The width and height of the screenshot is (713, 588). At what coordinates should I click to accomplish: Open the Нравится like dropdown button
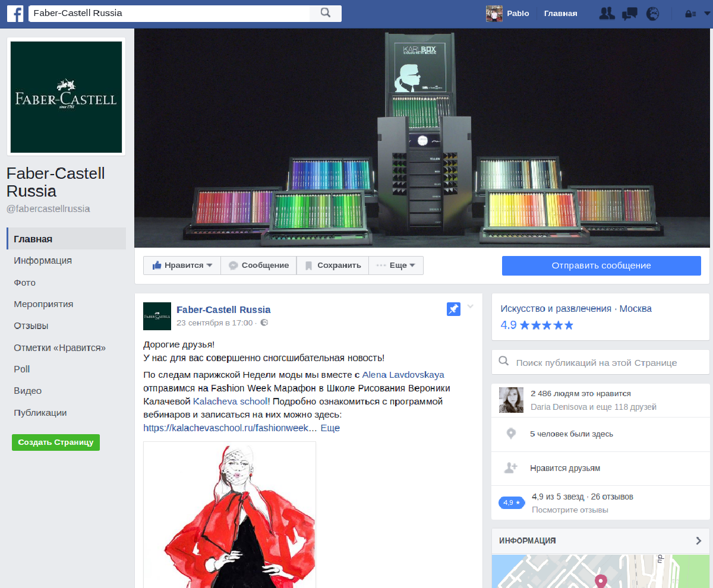pos(182,265)
